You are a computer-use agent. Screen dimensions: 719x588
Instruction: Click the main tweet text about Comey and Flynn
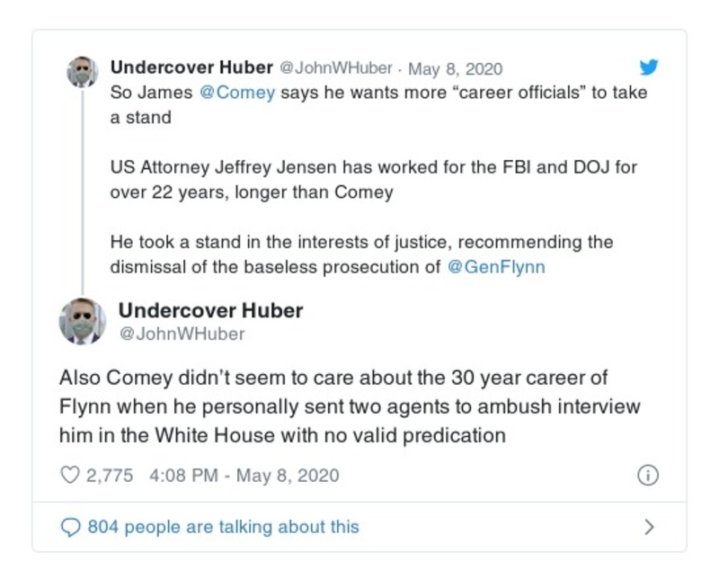[350, 406]
